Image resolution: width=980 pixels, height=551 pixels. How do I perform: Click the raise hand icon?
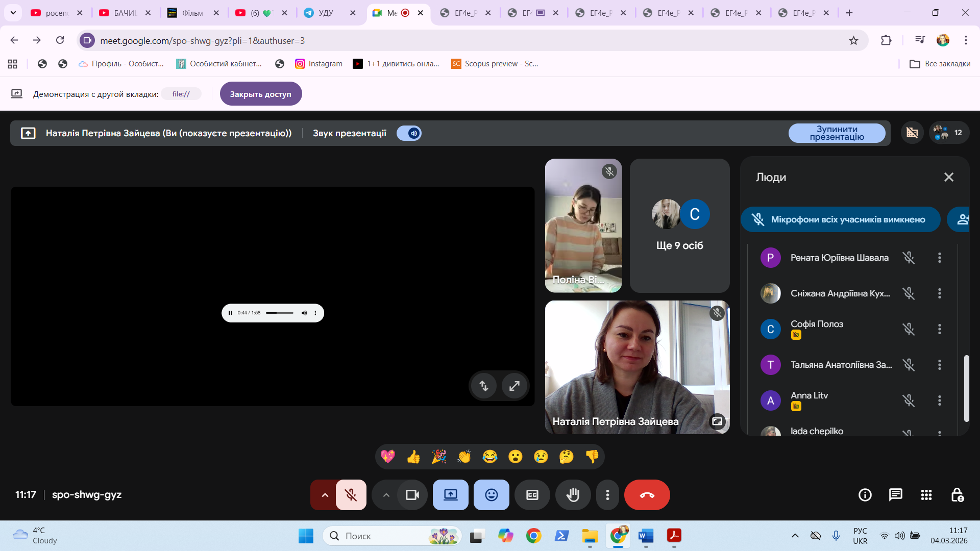pyautogui.click(x=573, y=495)
